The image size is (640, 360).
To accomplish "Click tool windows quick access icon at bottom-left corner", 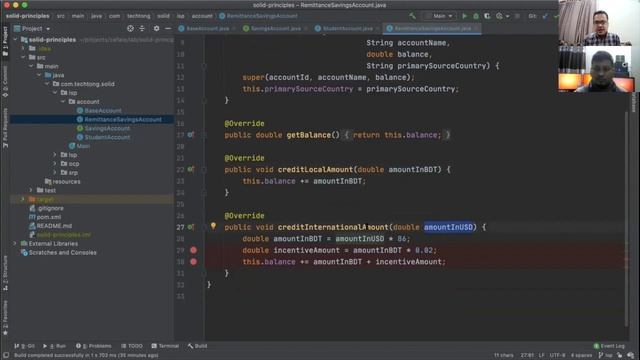I will click(6, 355).
